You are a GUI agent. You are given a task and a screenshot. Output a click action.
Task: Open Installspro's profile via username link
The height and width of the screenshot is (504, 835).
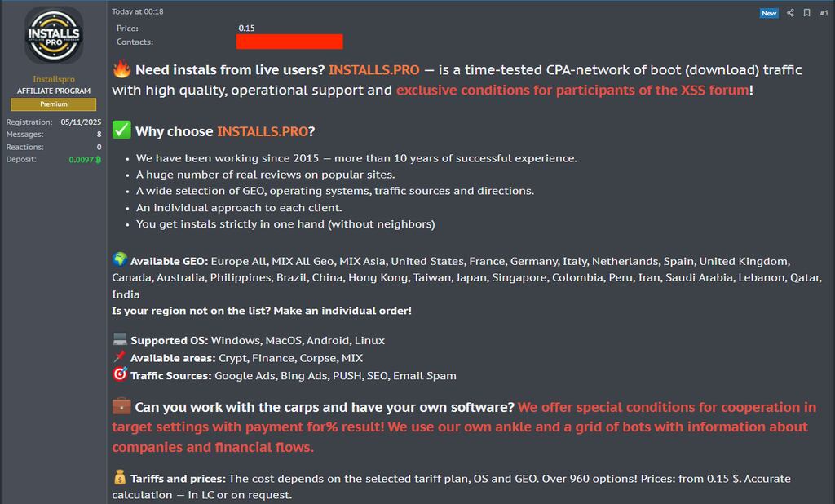click(52, 78)
